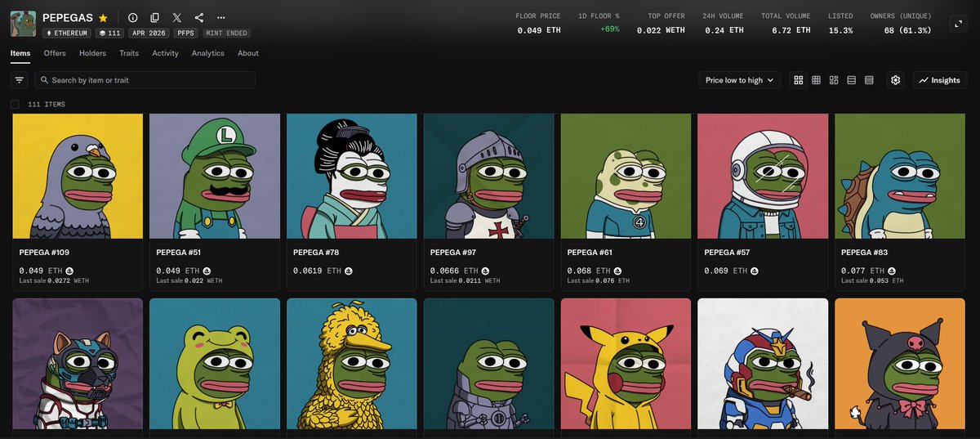Screen dimensions: 980x439
Task: Click the PEPEGAS collection avatar image
Action: pyautogui.click(x=23, y=24)
